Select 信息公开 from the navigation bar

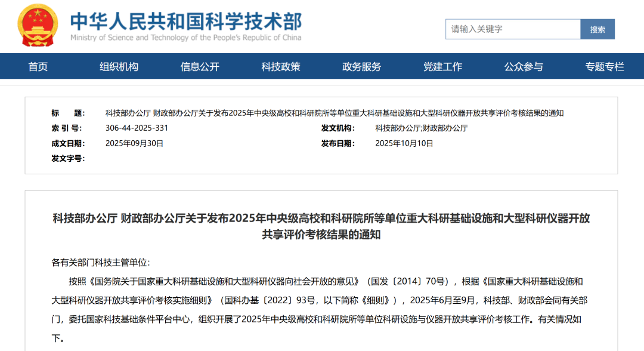(200, 66)
